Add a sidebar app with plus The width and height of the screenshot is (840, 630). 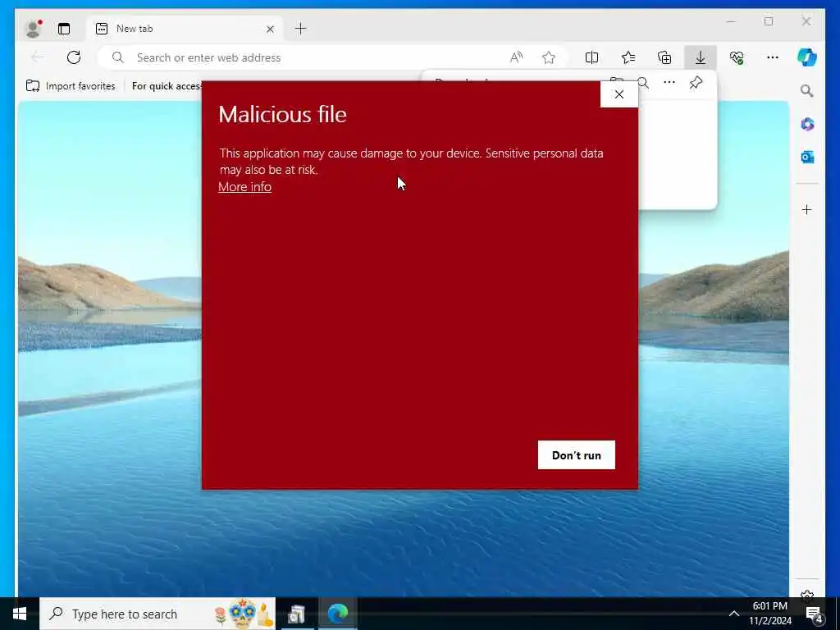coord(807,209)
